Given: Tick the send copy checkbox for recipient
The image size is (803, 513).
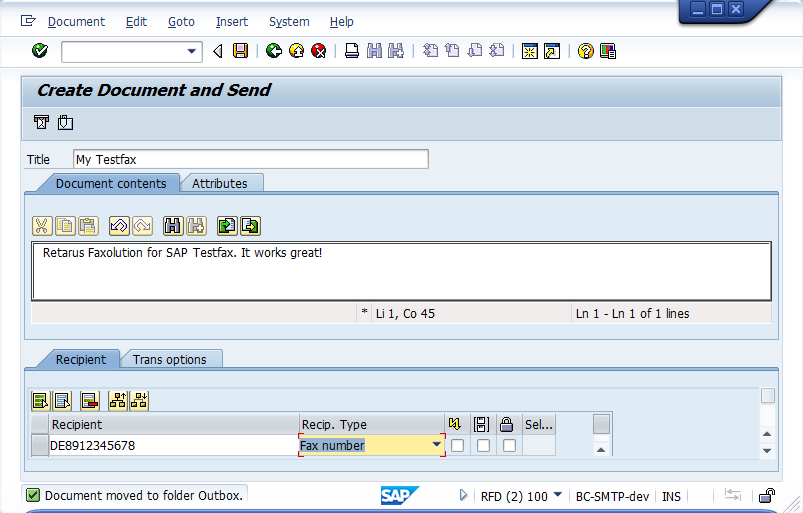Looking at the screenshot, I should (x=483, y=446).
